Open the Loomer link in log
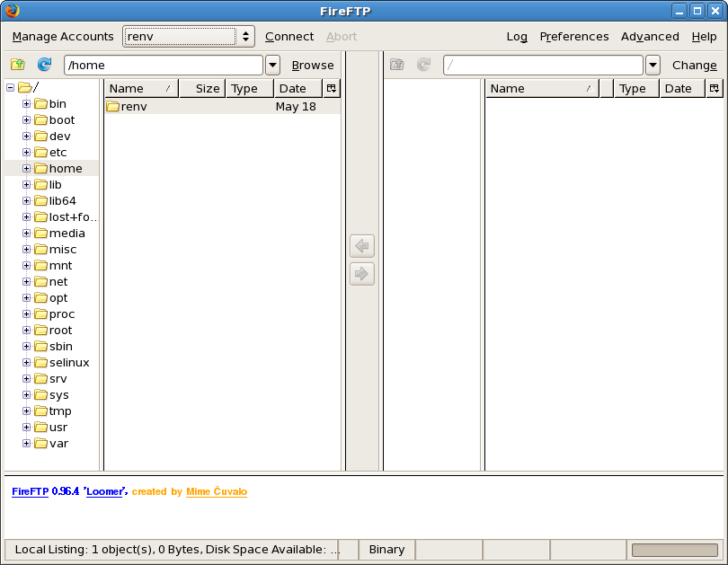Screen dimensions: 728x565 click(x=105, y=491)
